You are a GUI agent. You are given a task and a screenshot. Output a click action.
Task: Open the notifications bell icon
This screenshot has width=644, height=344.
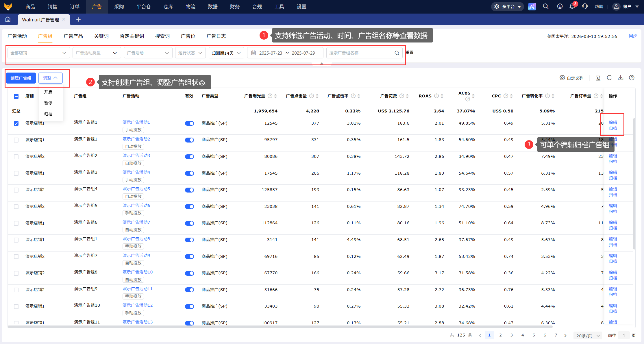(572, 6)
